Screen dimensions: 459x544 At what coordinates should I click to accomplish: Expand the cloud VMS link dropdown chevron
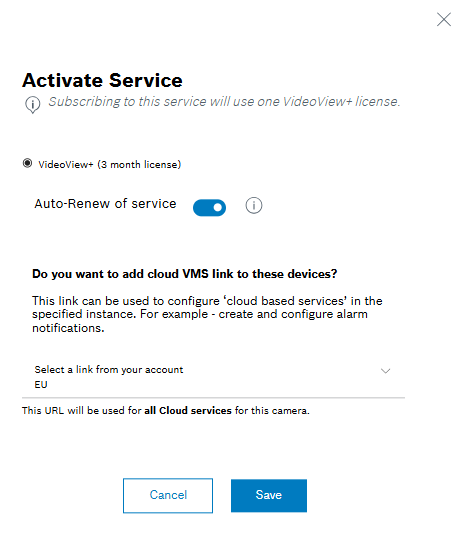coord(385,371)
